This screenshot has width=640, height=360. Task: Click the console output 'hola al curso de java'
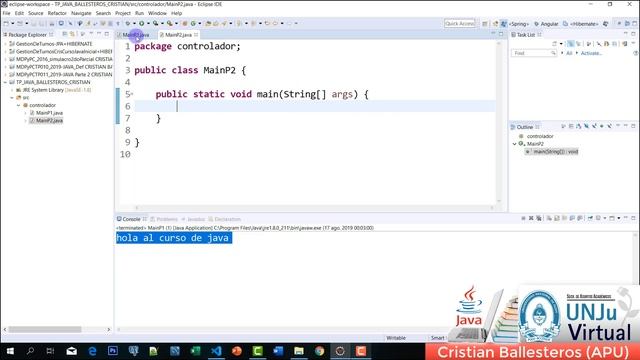click(174, 238)
